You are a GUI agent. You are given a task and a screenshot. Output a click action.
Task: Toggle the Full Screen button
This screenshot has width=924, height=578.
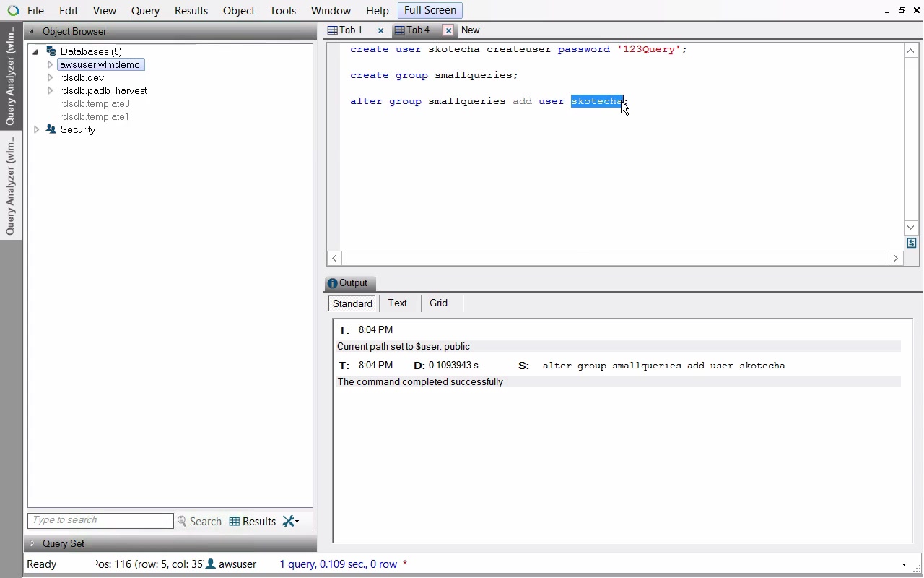[x=430, y=10]
